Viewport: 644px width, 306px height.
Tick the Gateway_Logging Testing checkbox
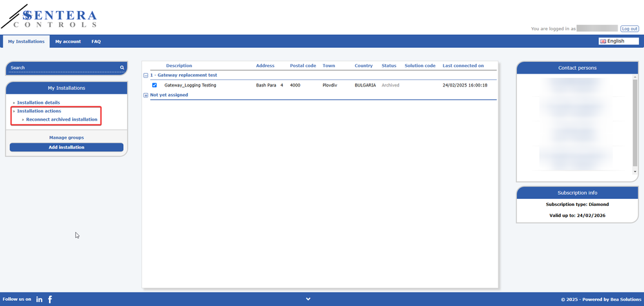coord(155,85)
